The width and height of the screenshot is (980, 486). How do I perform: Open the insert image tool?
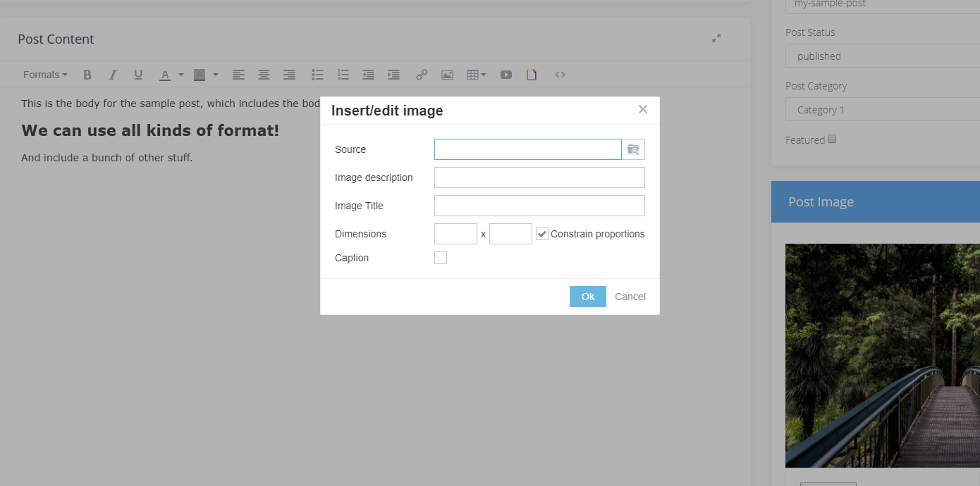tap(447, 75)
